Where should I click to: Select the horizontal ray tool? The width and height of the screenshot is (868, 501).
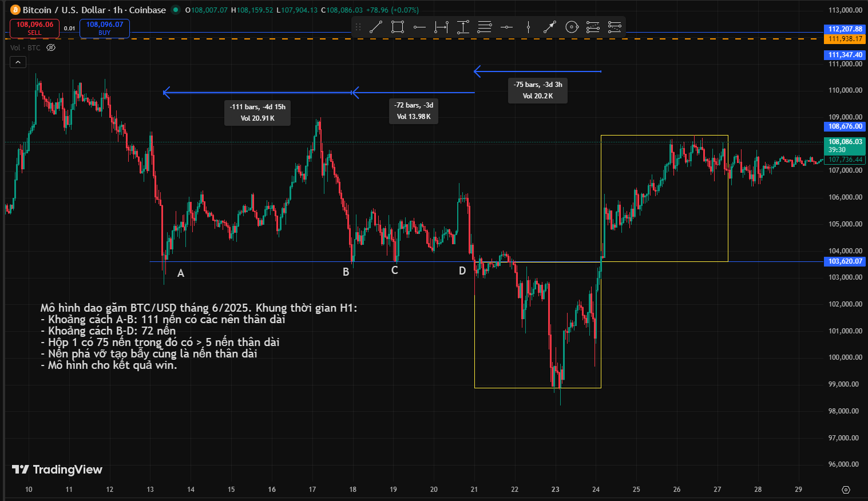tap(419, 27)
